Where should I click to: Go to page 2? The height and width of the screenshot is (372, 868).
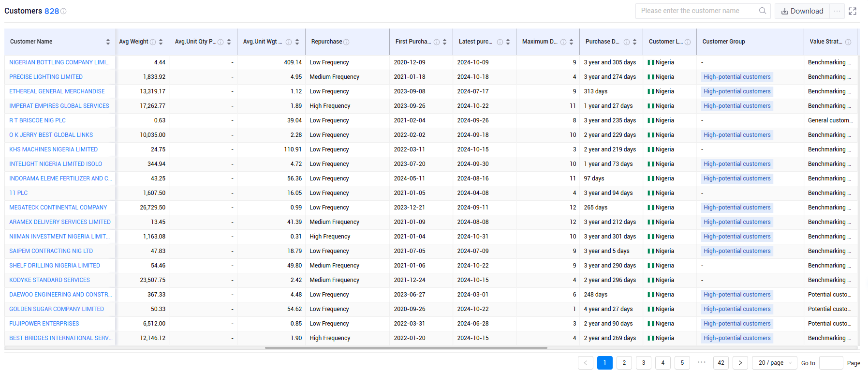tap(624, 363)
